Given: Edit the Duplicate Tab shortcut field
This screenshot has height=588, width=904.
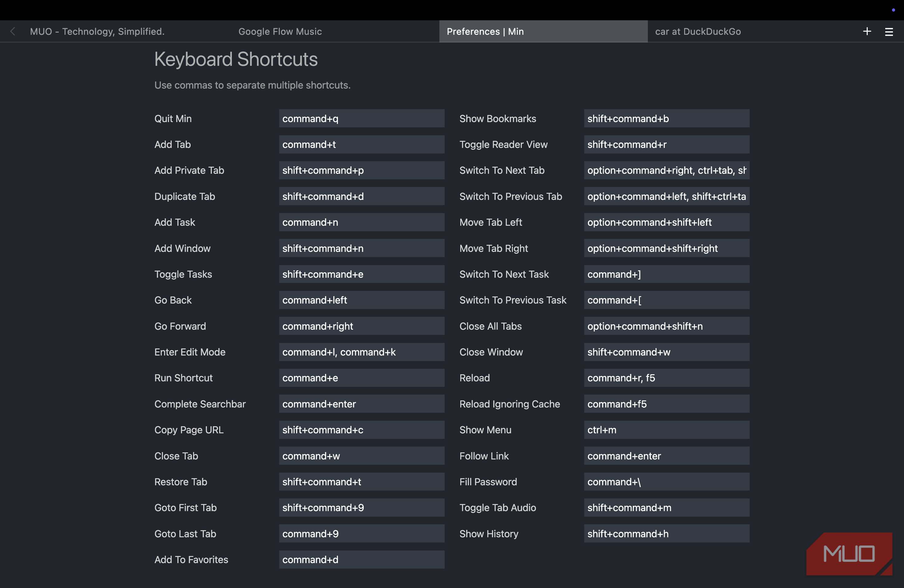Looking at the screenshot, I should (x=362, y=197).
